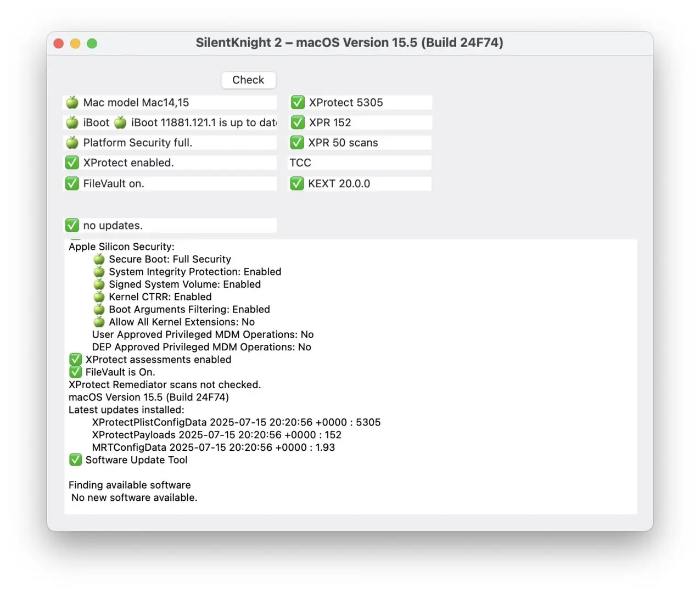Viewport: 700px width, 593px height.
Task: Click Kernel CTRR: Enabled text
Action: click(x=160, y=297)
